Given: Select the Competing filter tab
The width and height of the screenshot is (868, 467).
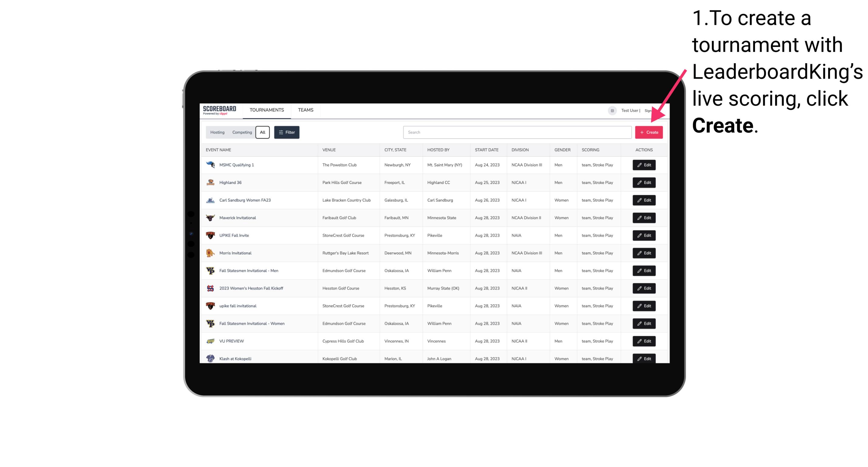Looking at the screenshot, I should click(x=241, y=132).
